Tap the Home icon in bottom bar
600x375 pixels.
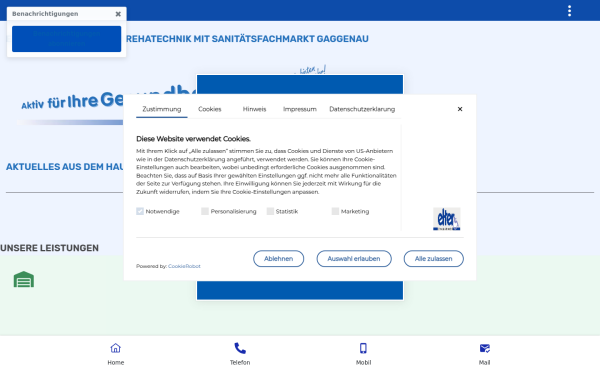click(116, 348)
